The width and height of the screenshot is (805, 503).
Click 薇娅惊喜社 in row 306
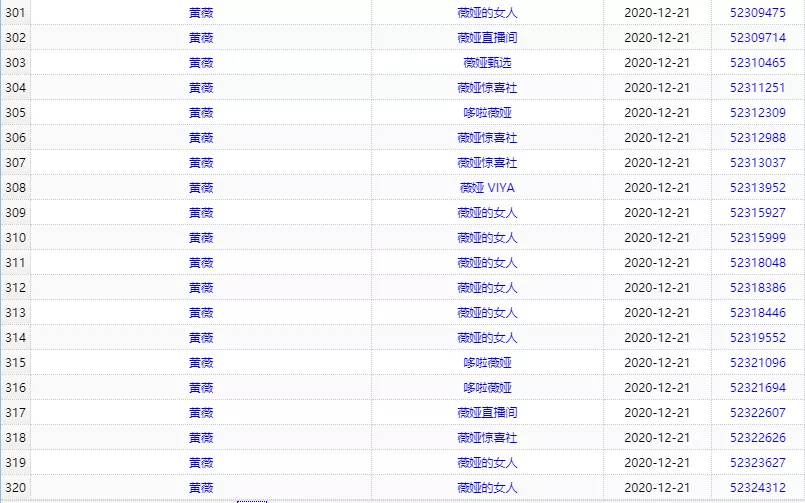[x=487, y=138]
